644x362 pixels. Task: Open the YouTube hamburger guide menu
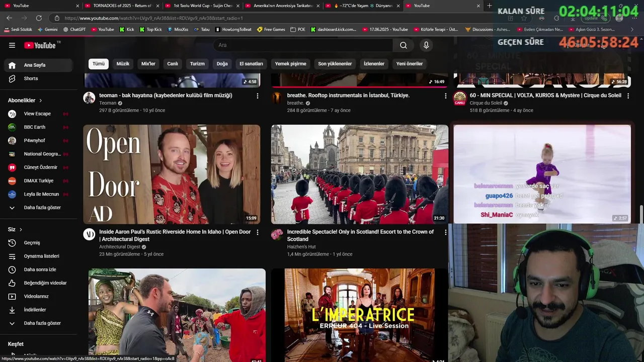[12, 45]
